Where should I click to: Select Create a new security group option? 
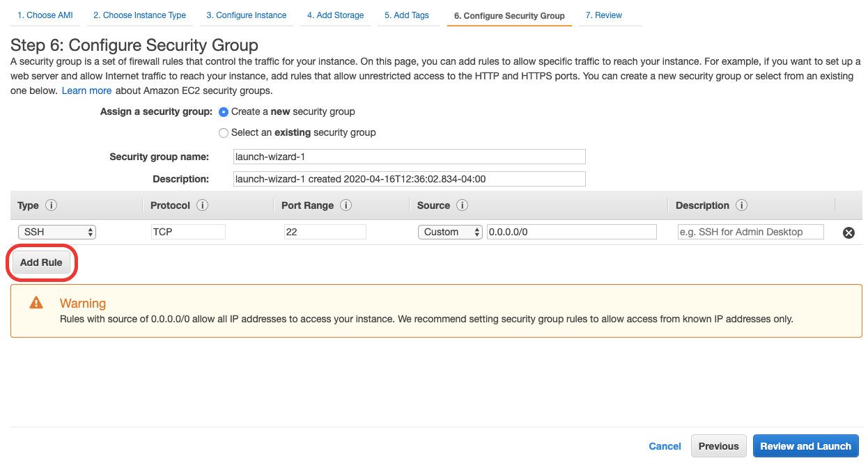point(224,112)
